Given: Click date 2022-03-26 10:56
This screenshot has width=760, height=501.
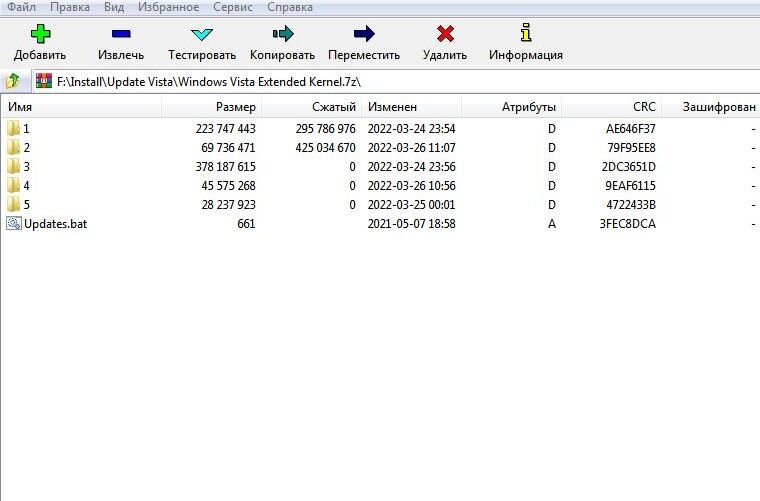Looking at the screenshot, I should click(x=412, y=186).
